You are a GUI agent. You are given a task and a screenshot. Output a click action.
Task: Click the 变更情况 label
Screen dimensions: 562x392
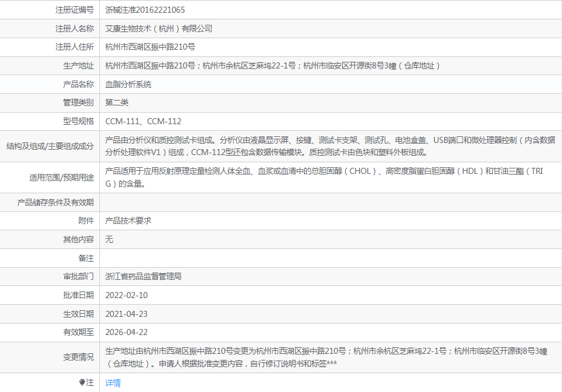[x=79, y=357]
